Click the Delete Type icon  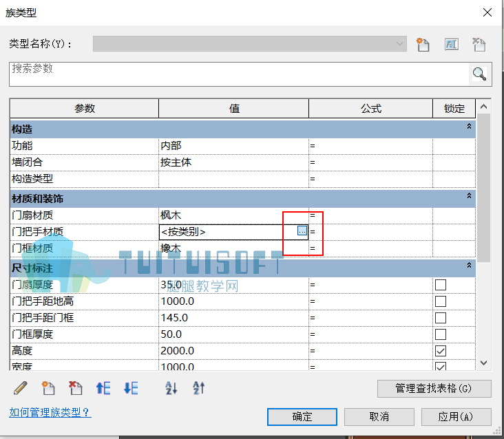pos(479,44)
